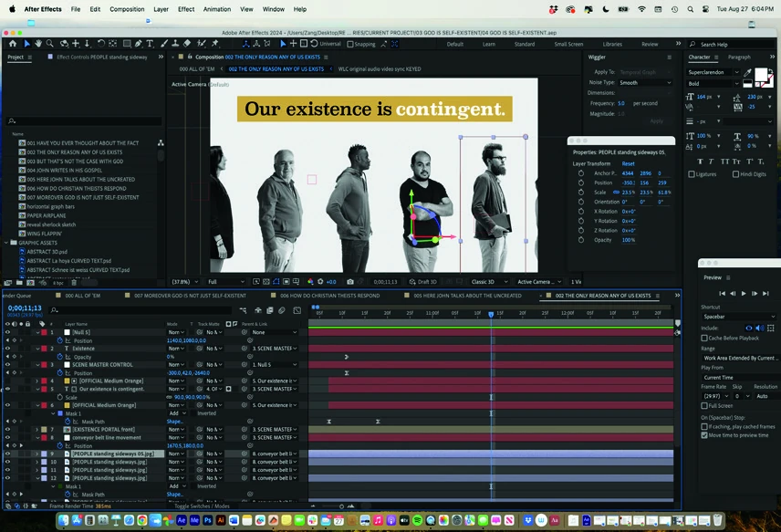Select the Learn workspace
The height and width of the screenshot is (532, 781).
[x=489, y=45]
